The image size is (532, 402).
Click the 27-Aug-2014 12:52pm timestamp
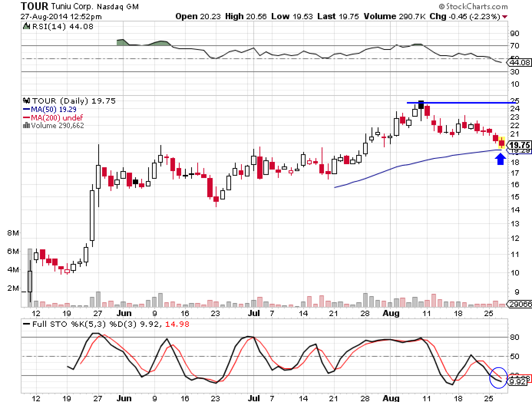[x=61, y=17]
